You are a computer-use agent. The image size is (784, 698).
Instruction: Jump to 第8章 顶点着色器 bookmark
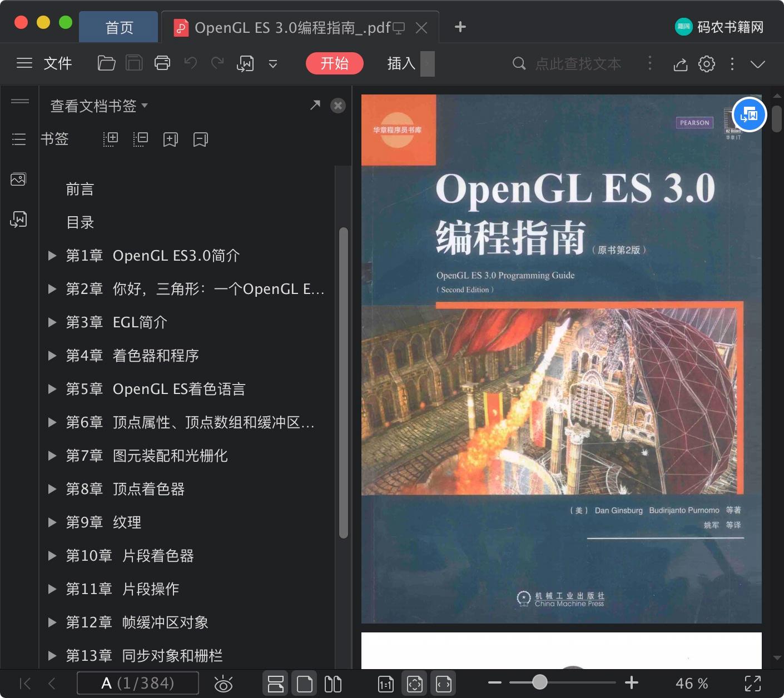point(125,489)
